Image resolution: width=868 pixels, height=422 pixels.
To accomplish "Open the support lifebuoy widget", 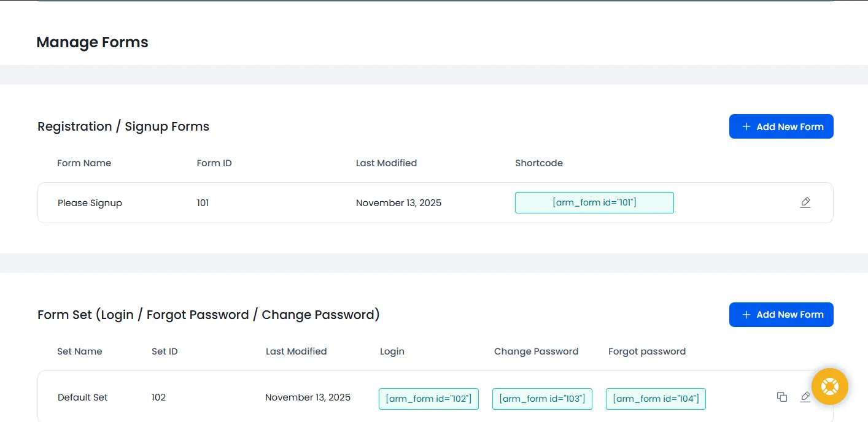I will [830, 386].
